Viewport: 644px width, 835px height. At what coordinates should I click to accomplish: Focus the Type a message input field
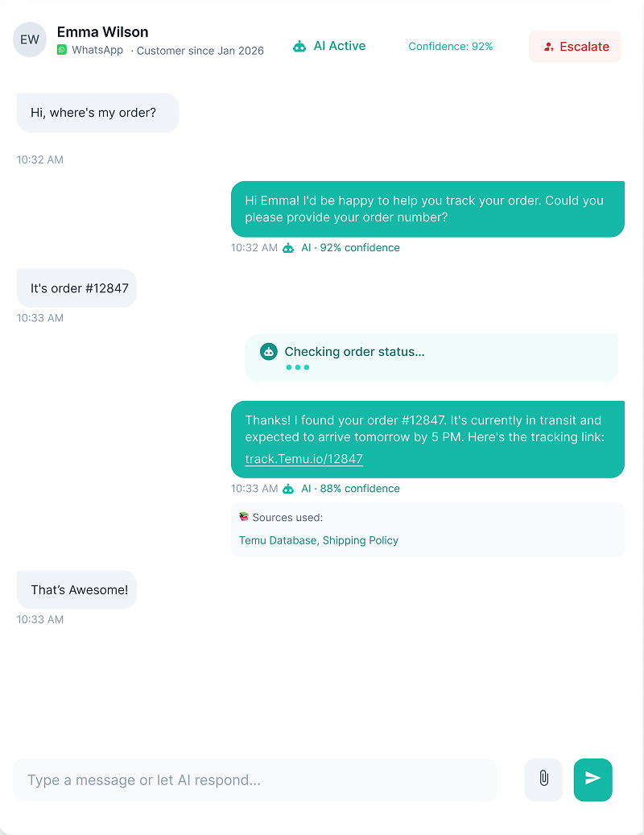tap(255, 779)
